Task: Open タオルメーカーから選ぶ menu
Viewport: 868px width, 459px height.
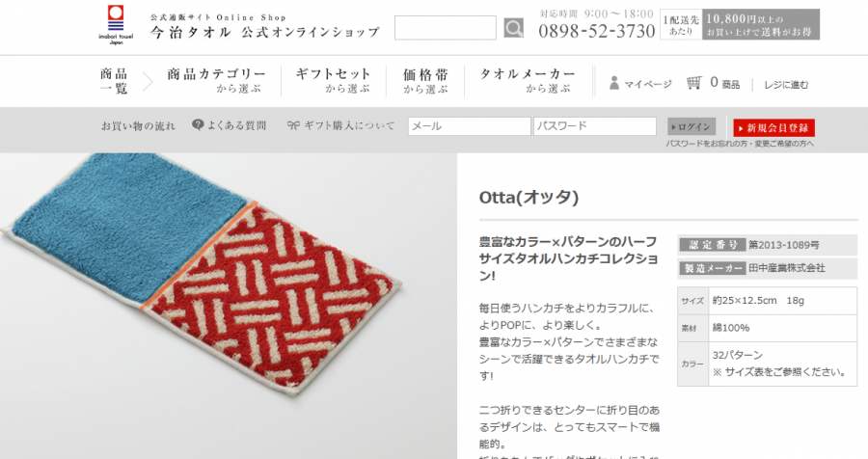Action: point(528,81)
